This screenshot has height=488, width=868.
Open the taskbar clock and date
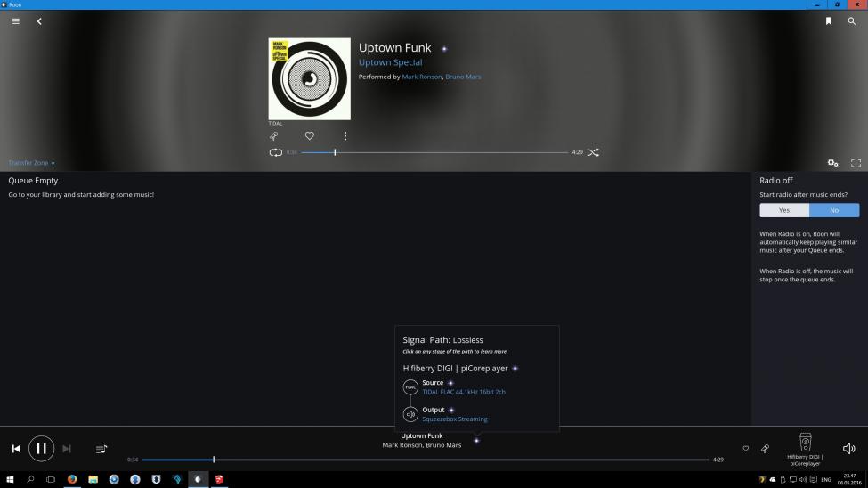point(849,479)
